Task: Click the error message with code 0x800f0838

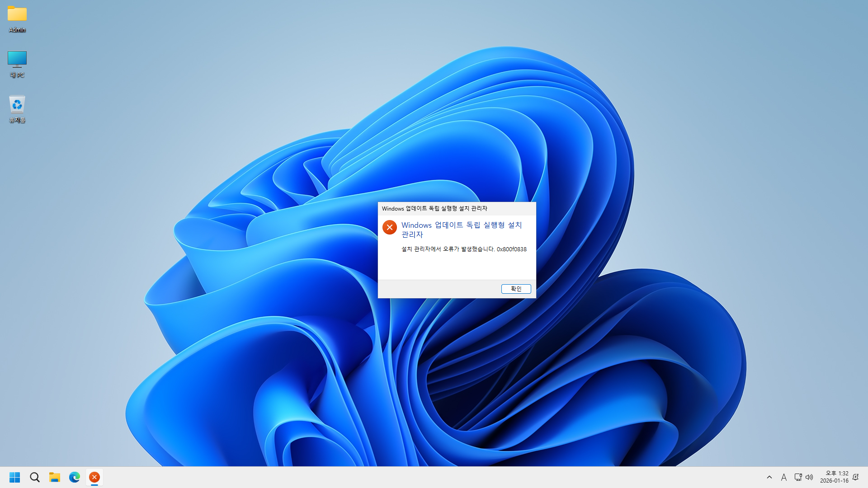Action: point(464,249)
